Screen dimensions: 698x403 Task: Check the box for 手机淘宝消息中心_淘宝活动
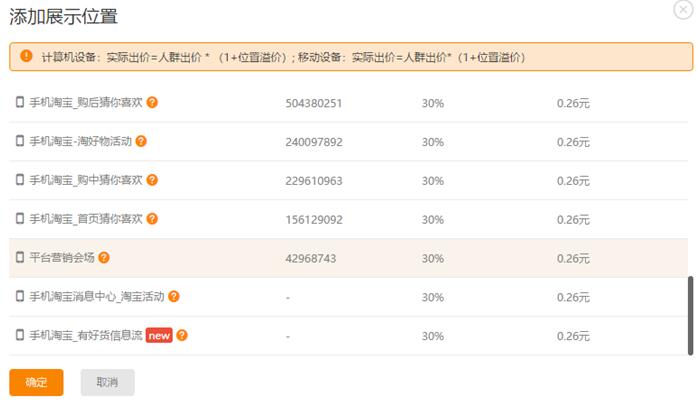click(20, 296)
